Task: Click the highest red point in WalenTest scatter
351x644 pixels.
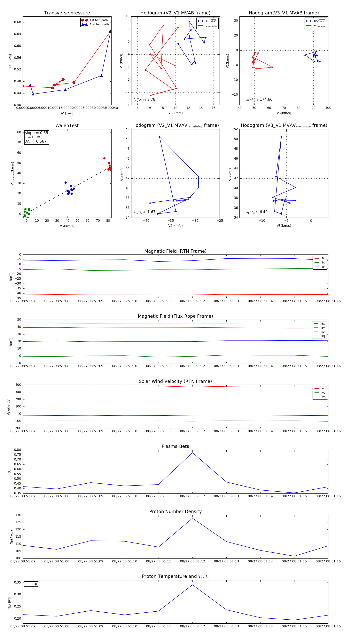Action: pyautogui.click(x=105, y=158)
